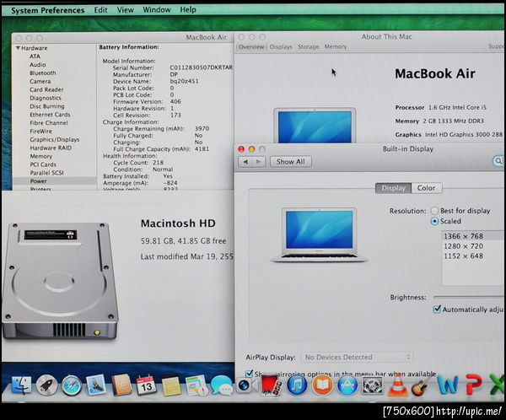Go back in Built-in Display toolbar

(x=245, y=161)
